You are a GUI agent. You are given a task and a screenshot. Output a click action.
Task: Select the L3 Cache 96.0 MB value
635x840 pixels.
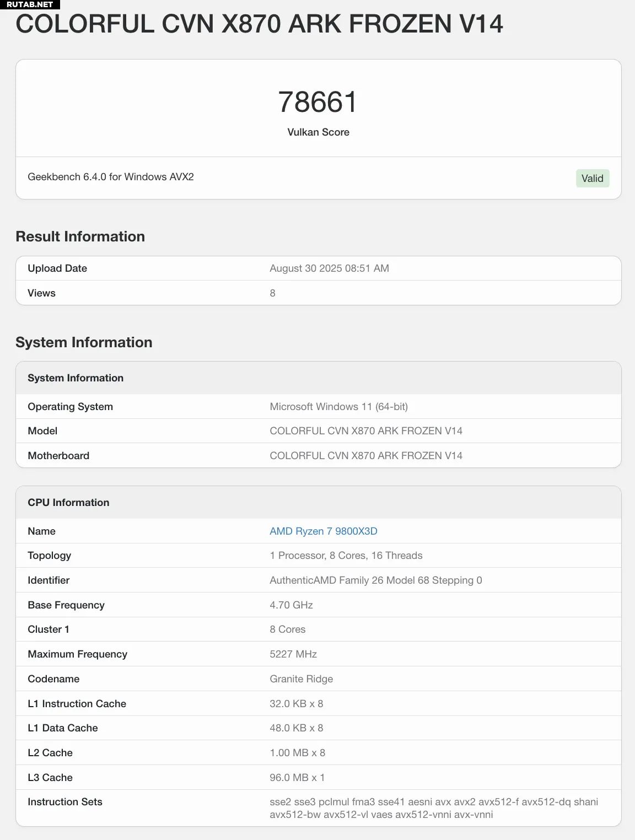pos(297,777)
